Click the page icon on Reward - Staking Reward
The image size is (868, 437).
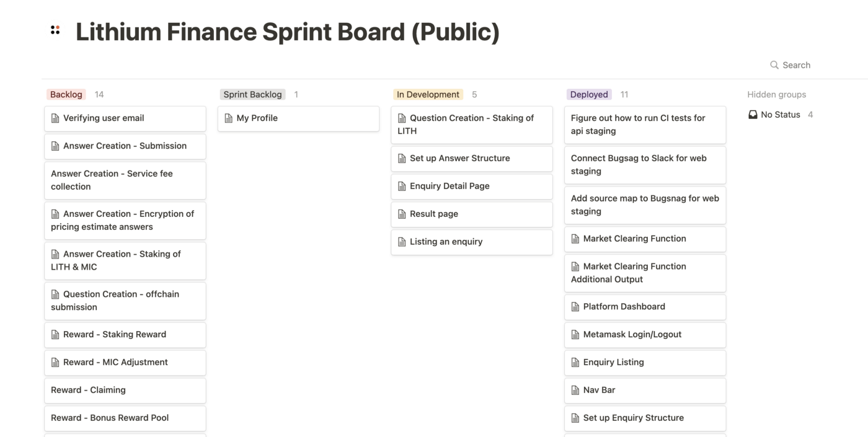(x=55, y=335)
